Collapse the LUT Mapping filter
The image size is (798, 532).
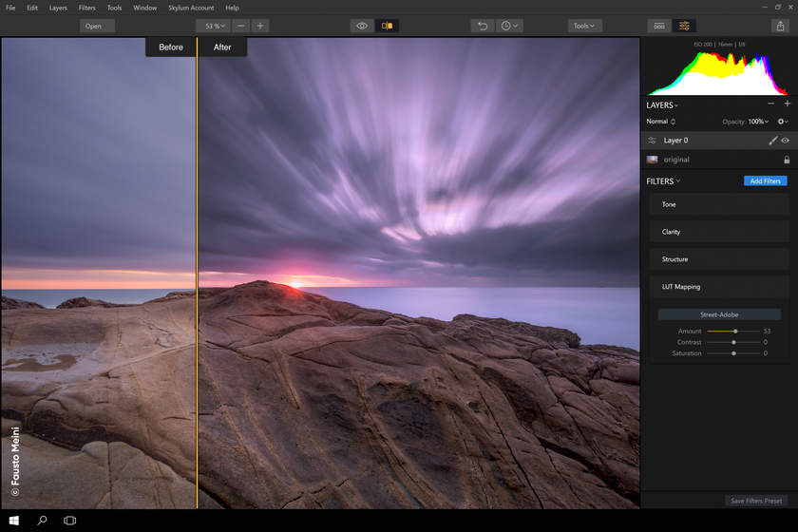pos(719,287)
